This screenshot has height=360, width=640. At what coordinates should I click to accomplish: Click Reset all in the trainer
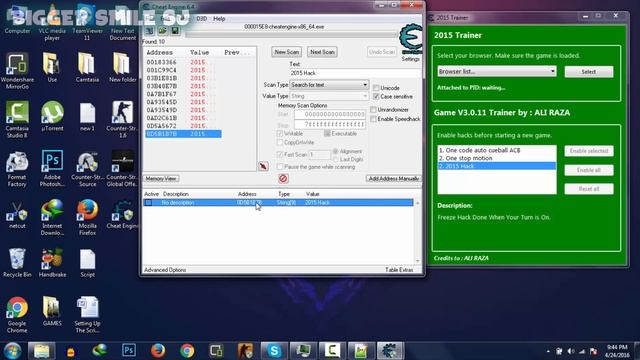(589, 189)
